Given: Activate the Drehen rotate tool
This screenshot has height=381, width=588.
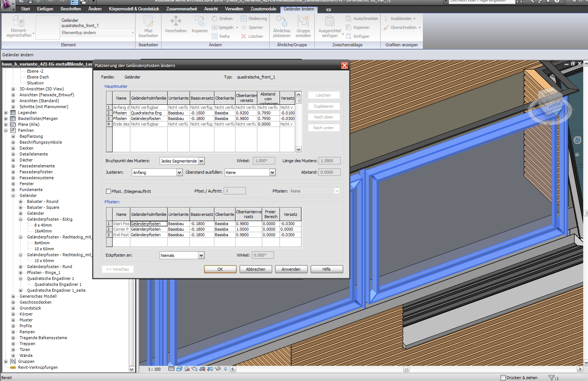Looking at the screenshot, I should click(222, 19).
